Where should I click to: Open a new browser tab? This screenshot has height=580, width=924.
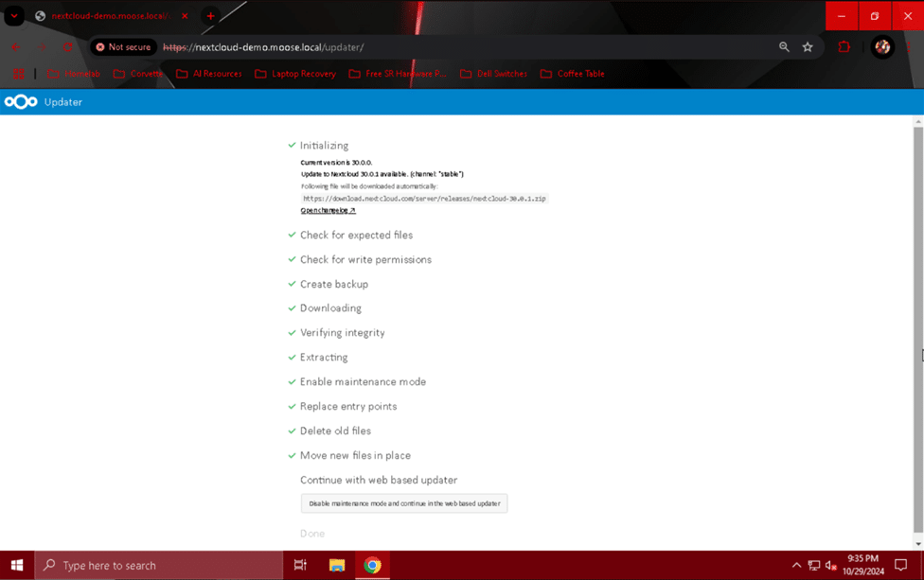click(x=210, y=16)
